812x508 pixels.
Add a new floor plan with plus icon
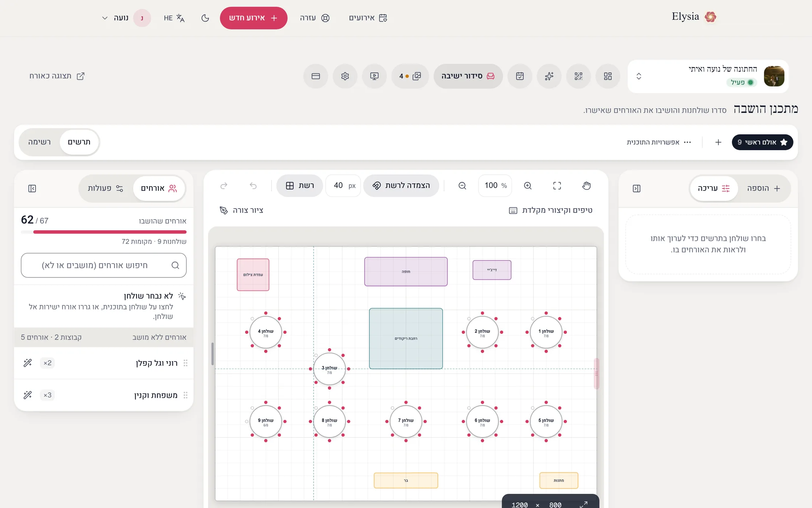pyautogui.click(x=718, y=142)
